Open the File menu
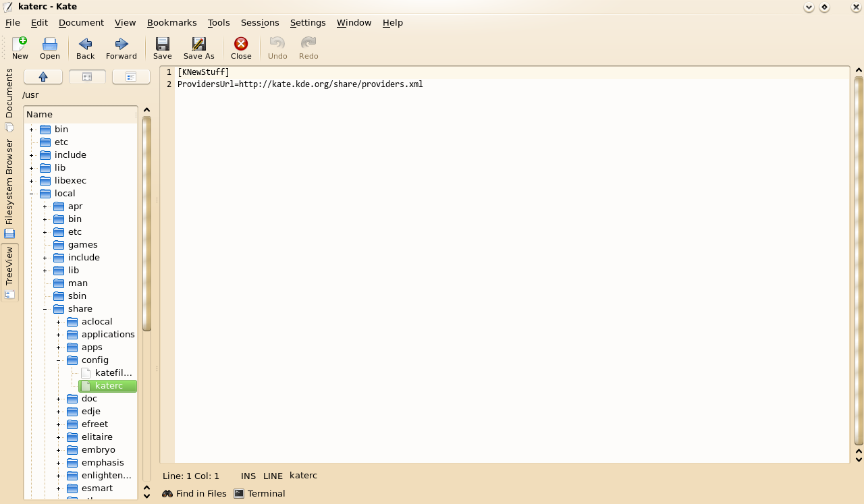The image size is (864, 504). [13, 22]
